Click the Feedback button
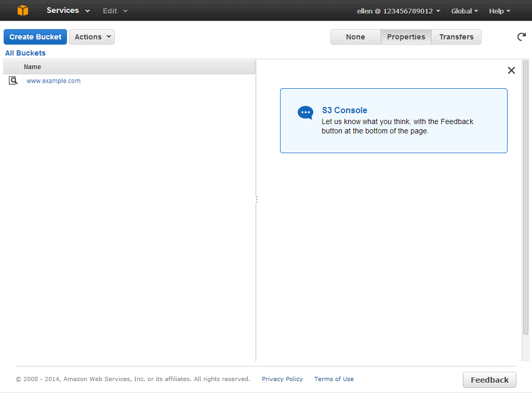Viewport: 532px width, 393px height. tap(489, 380)
